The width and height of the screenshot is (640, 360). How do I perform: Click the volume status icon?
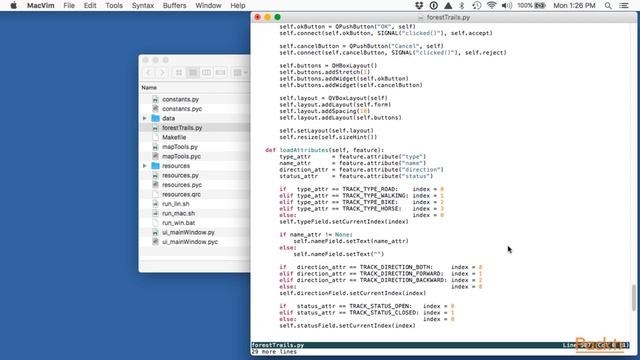click(507, 6)
